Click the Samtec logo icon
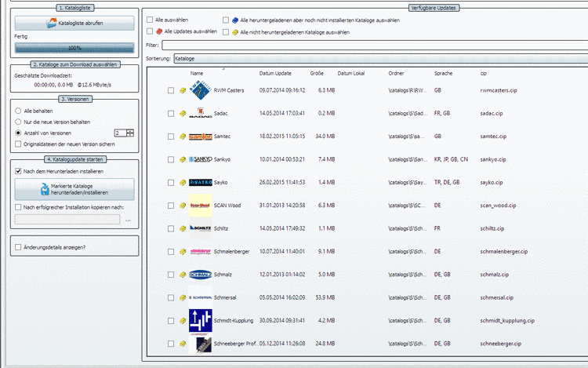Image resolution: width=588 pixels, height=368 pixels. click(x=200, y=137)
